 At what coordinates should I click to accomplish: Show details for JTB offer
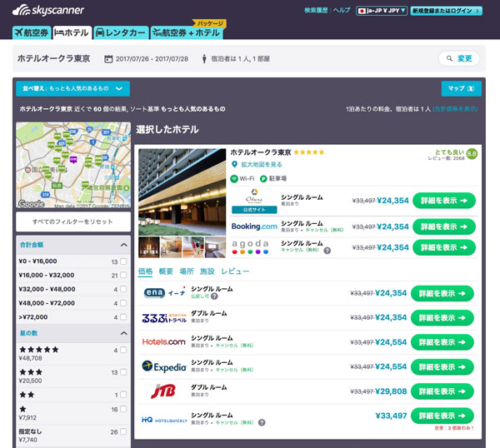pyautogui.click(x=442, y=391)
